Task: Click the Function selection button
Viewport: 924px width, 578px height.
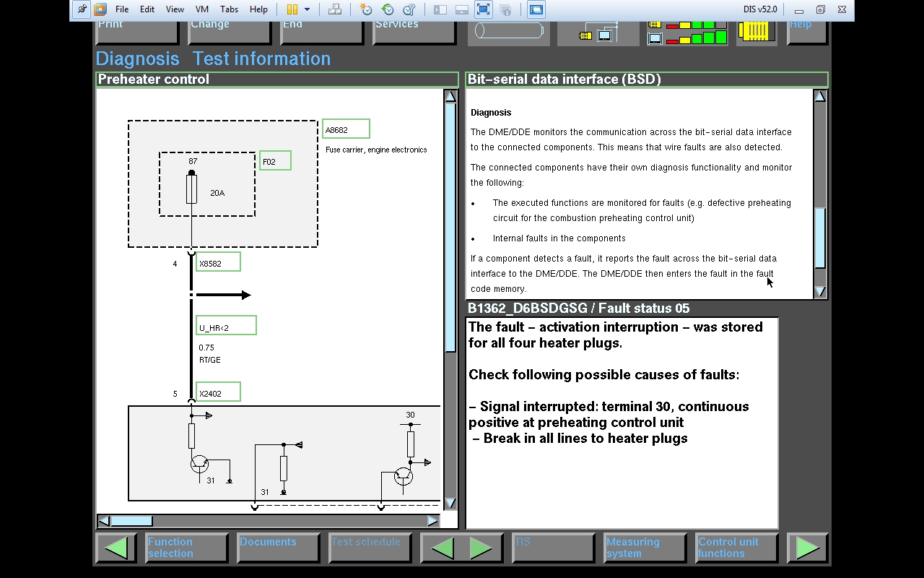Action: (x=186, y=548)
